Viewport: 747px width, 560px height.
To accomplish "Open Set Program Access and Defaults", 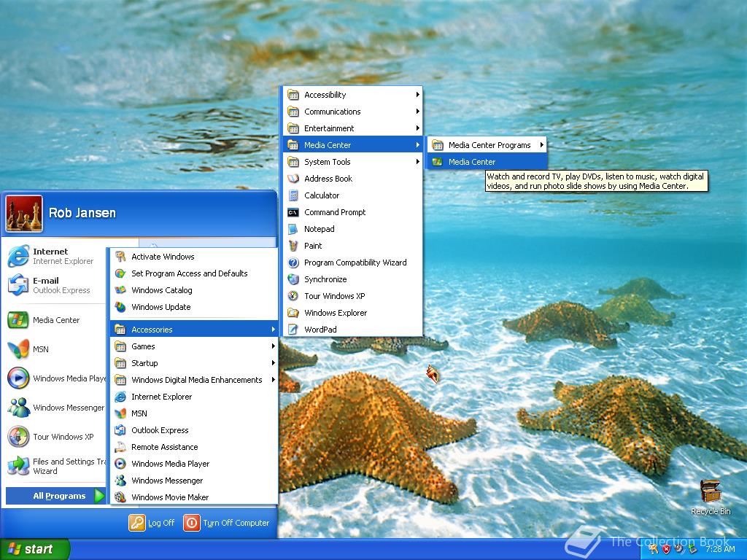I will (x=194, y=273).
